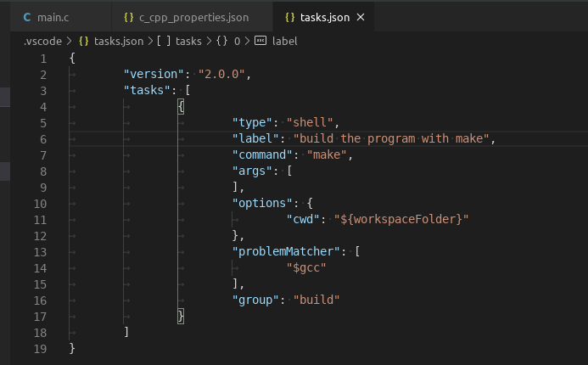Click line number 19 in the gutter
Viewport: 588px width, 365px height.
40,349
